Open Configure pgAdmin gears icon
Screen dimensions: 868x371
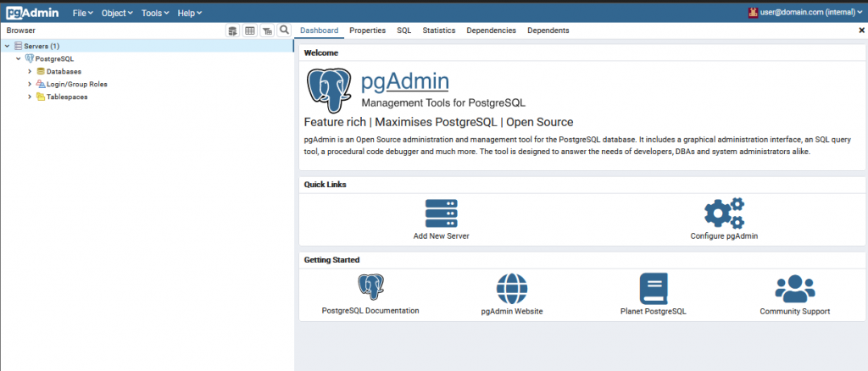(x=724, y=212)
